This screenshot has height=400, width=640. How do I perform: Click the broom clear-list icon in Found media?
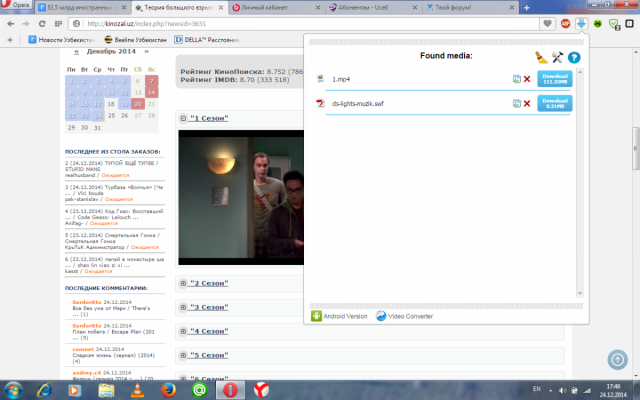click(x=540, y=57)
